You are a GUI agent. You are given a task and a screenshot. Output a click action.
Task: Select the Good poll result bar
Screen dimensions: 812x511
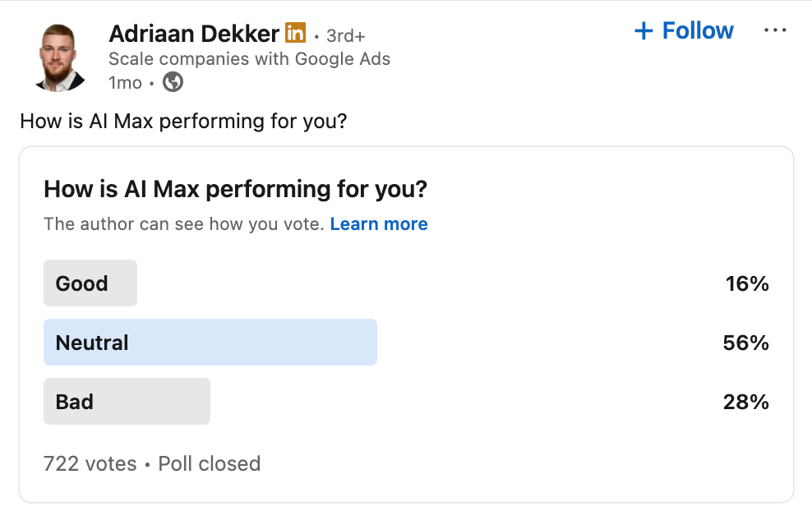tap(90, 283)
